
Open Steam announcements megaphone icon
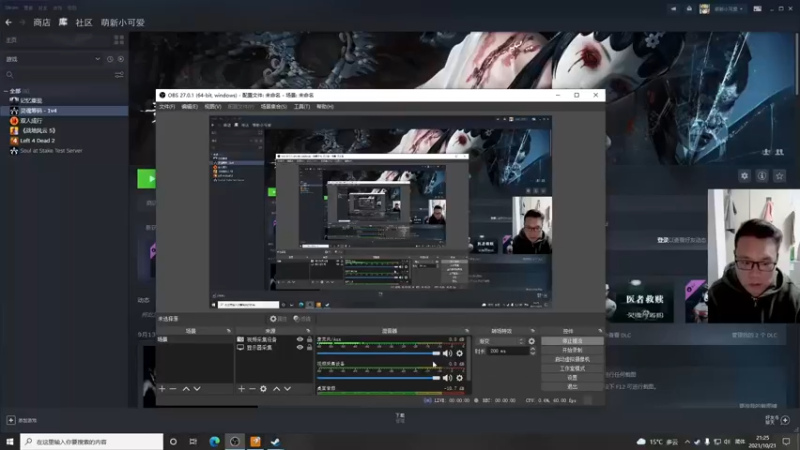pyautogui.click(x=673, y=9)
